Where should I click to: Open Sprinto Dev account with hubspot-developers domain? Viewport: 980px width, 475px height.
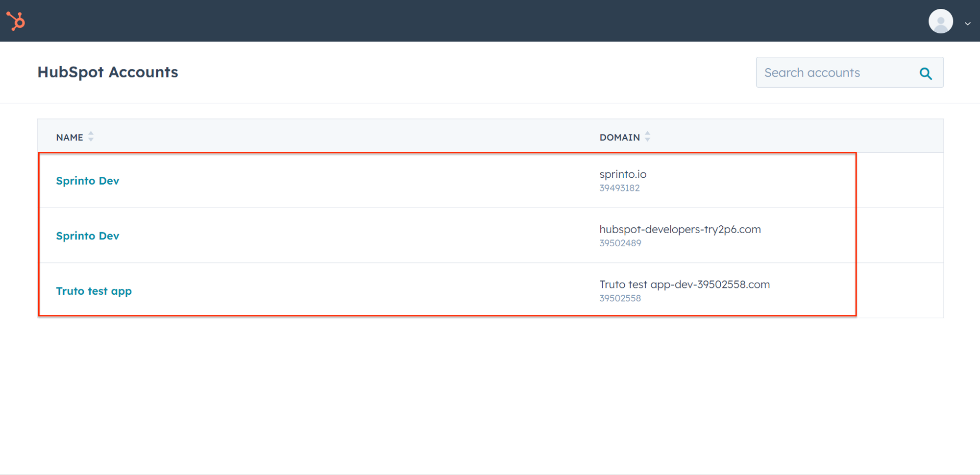coord(88,236)
